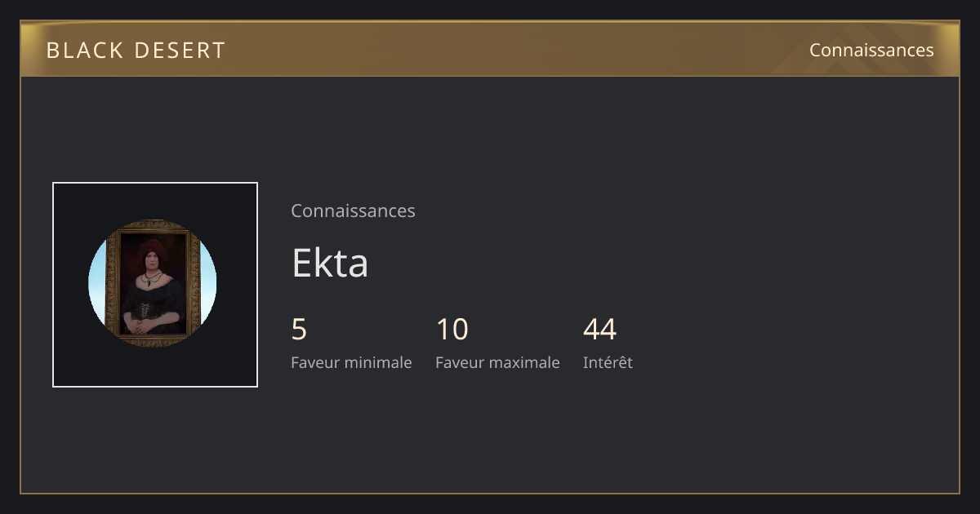This screenshot has width=980, height=514.
Task: Select the maximum favor value 10
Action: 452,330
